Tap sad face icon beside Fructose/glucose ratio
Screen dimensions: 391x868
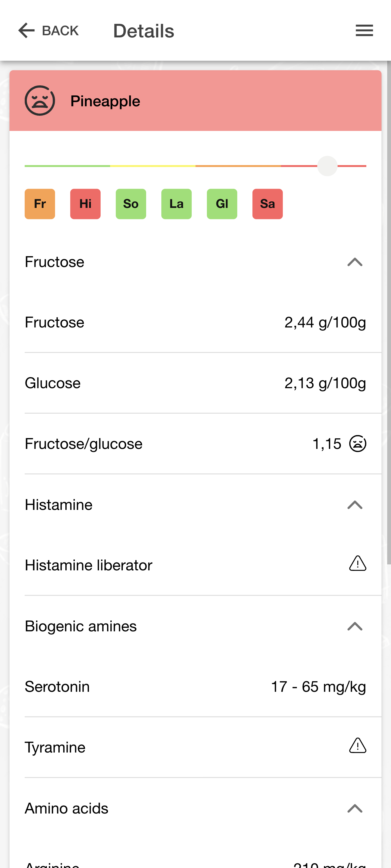pyautogui.click(x=358, y=443)
